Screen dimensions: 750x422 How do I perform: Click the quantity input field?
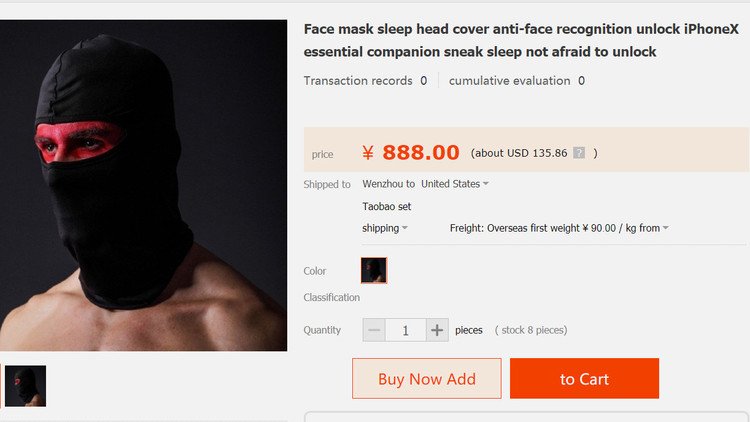[405, 330]
